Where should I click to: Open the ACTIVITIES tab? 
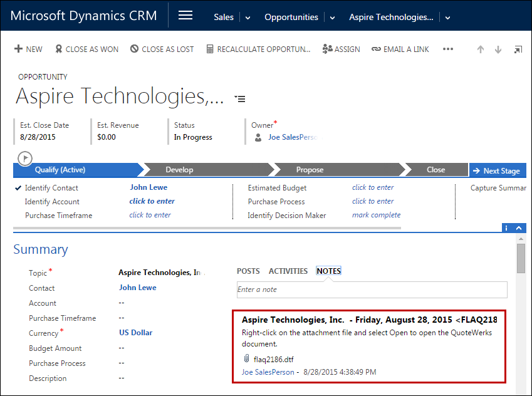pyautogui.click(x=288, y=271)
